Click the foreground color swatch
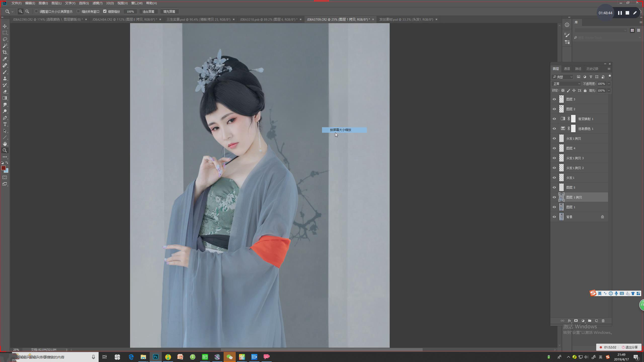Image resolution: width=644 pixels, height=362 pixels. [x=3, y=168]
